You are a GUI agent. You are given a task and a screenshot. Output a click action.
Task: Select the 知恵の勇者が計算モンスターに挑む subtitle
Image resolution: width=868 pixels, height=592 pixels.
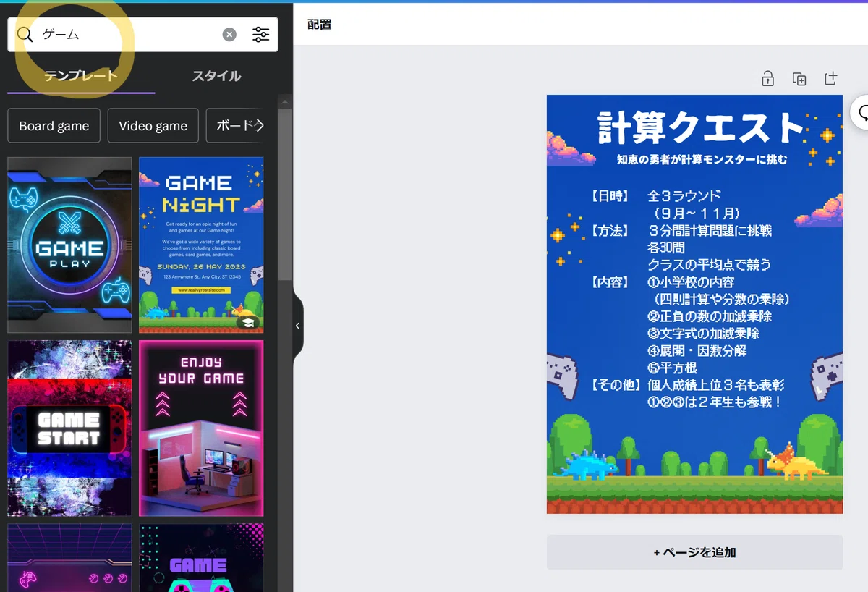point(702,159)
